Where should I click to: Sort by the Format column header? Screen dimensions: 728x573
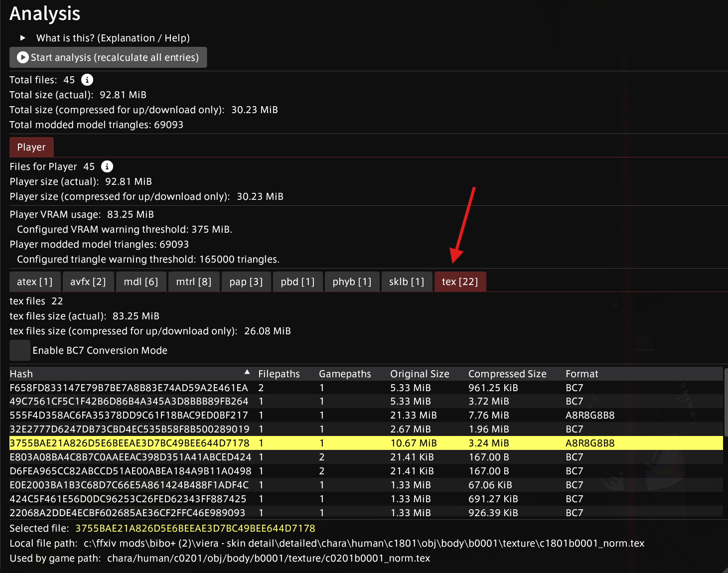582,374
